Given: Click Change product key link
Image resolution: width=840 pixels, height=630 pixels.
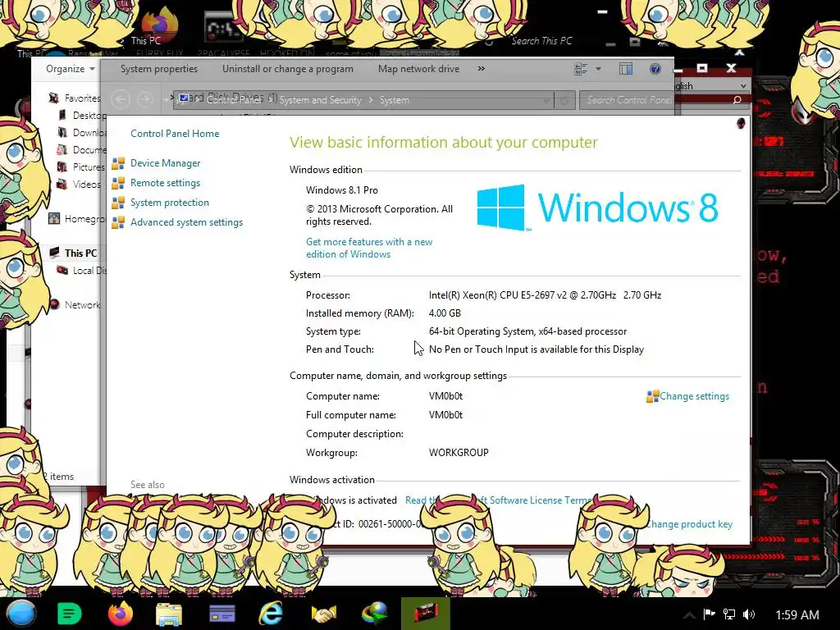Looking at the screenshot, I should pyautogui.click(x=688, y=524).
